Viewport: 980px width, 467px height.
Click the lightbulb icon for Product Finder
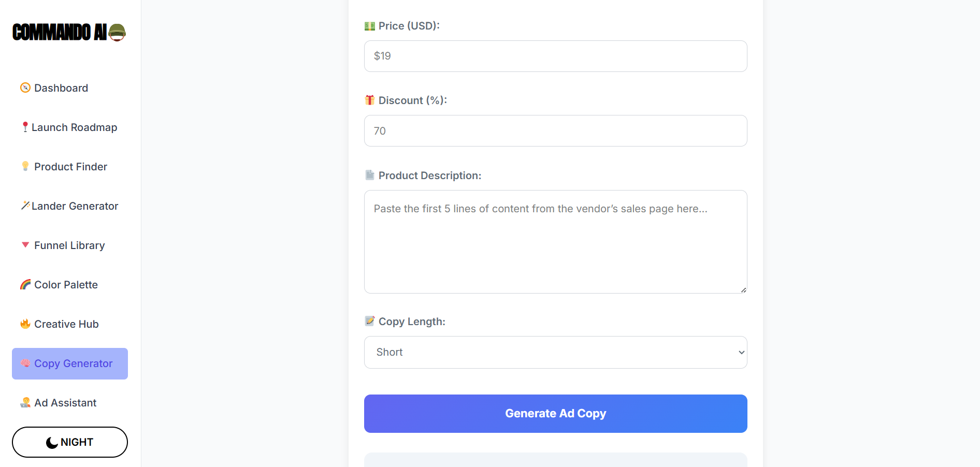(25, 166)
